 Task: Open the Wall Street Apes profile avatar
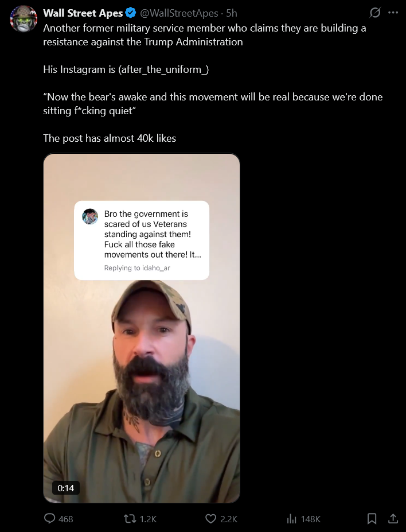click(23, 19)
